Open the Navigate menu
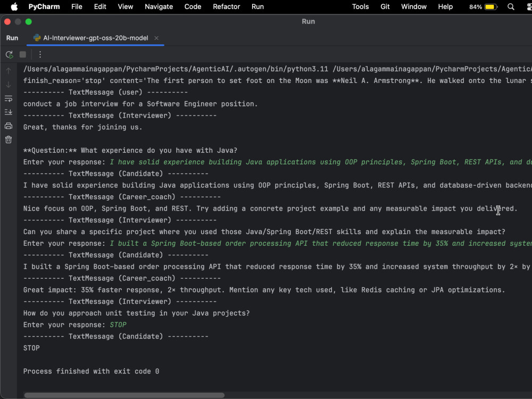Image resolution: width=532 pixels, height=399 pixels. pos(159,6)
